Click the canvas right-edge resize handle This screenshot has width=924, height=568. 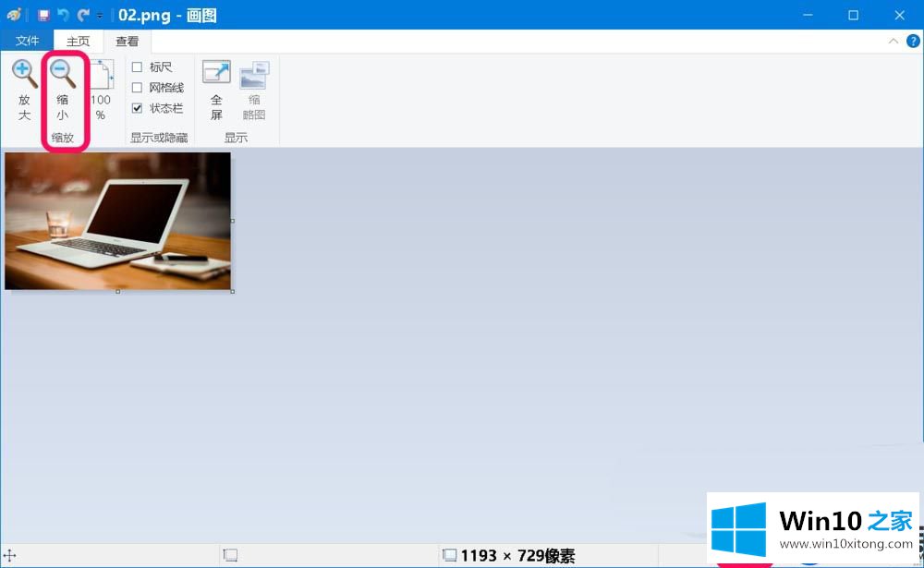(233, 221)
